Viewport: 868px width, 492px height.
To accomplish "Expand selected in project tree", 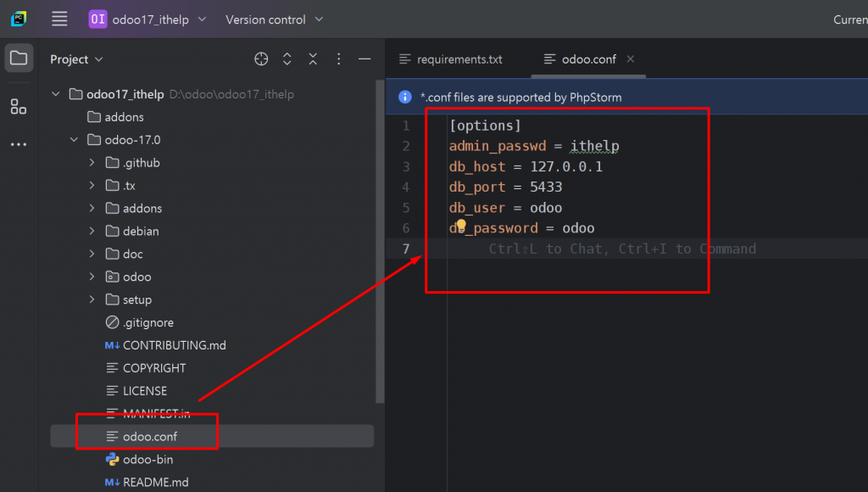I will coord(287,59).
